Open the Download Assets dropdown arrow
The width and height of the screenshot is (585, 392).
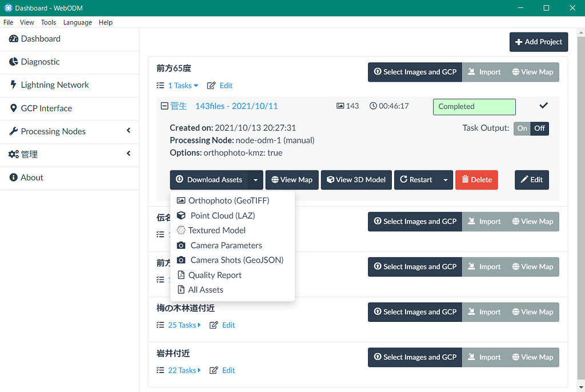point(255,180)
